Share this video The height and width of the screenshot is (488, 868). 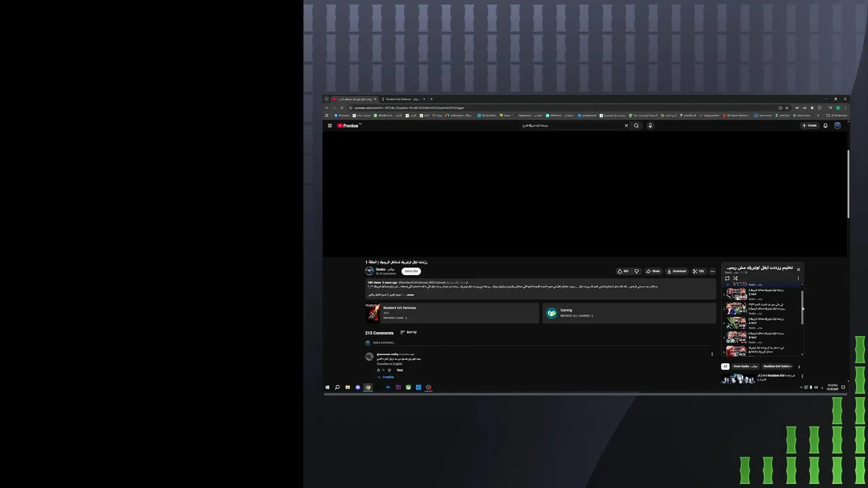(x=653, y=271)
